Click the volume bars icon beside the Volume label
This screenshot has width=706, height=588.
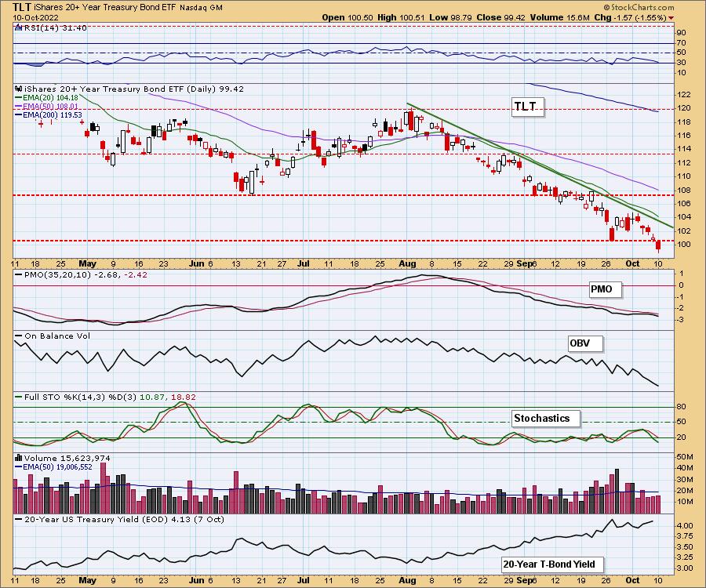coord(19,458)
